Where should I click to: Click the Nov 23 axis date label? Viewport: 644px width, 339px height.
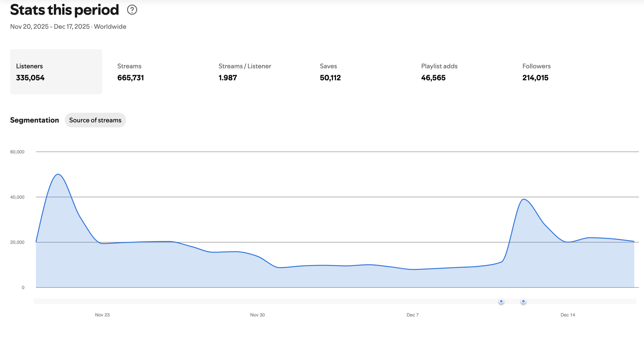point(102,315)
